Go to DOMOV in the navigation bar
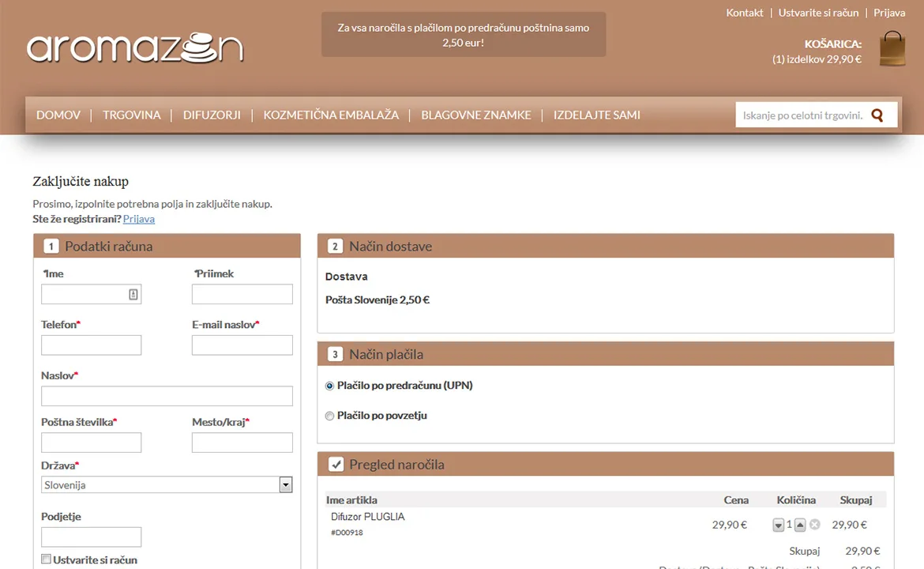Image resolution: width=924 pixels, height=569 pixels. point(58,115)
